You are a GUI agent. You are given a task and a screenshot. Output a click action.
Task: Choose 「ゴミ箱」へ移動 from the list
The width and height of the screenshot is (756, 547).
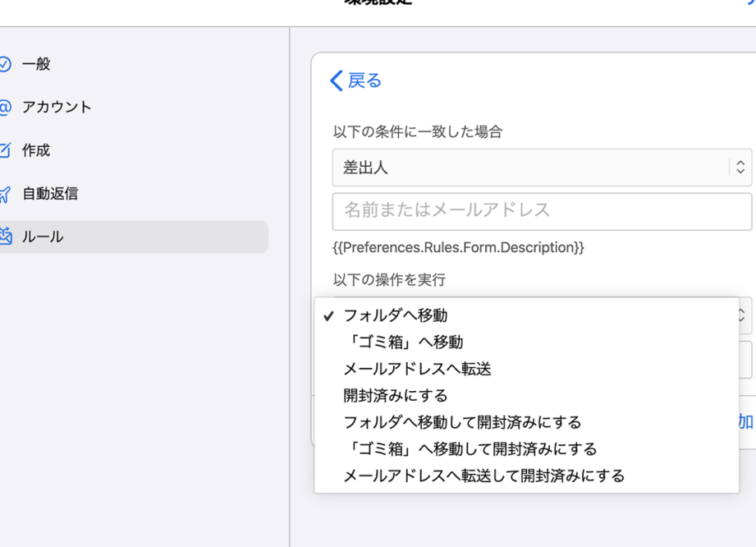click(402, 342)
